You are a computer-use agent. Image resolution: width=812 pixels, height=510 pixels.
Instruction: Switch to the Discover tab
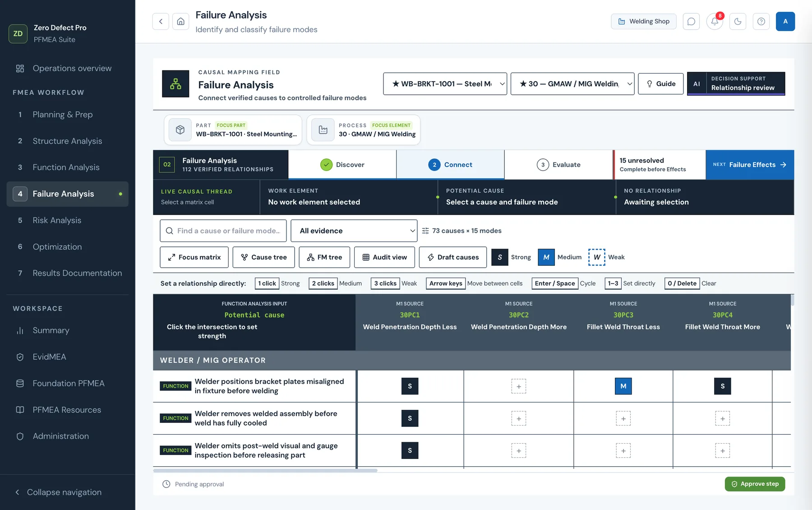[342, 165]
